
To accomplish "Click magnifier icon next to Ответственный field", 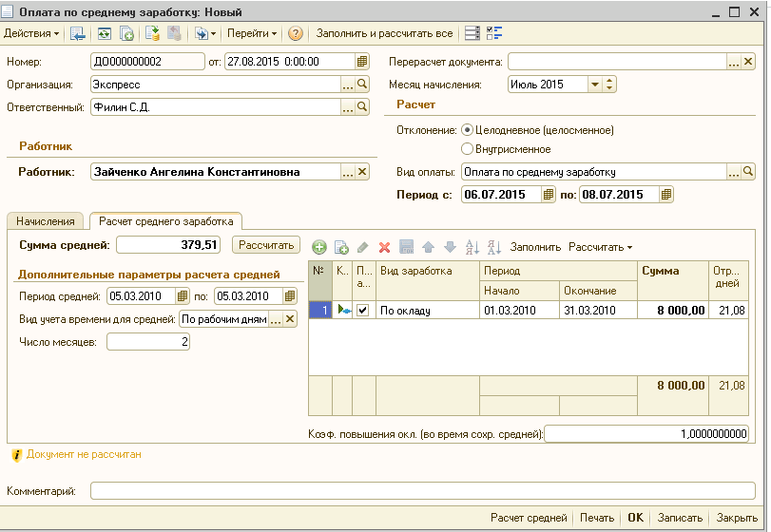I will click(362, 106).
